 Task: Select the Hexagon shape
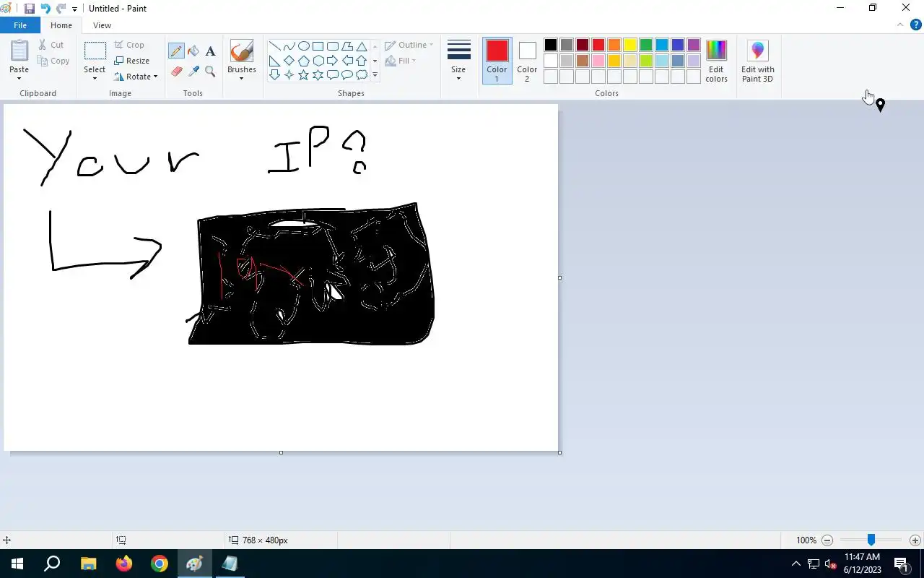coord(318,61)
